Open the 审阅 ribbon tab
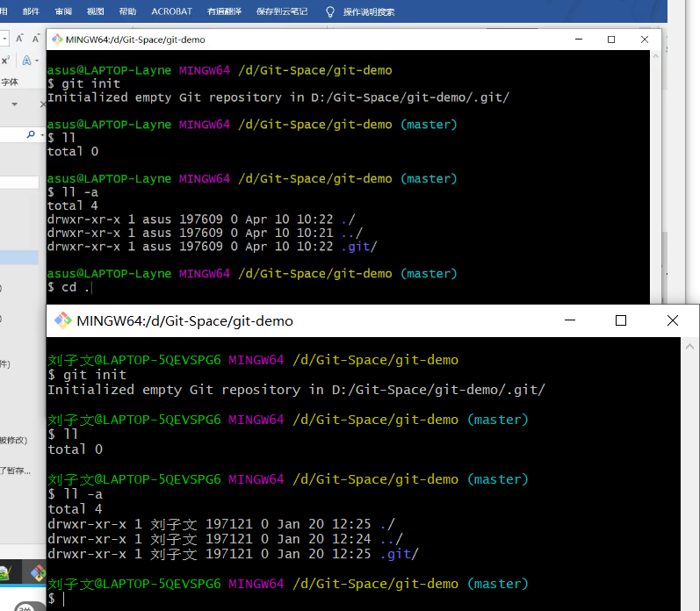 coord(63,11)
